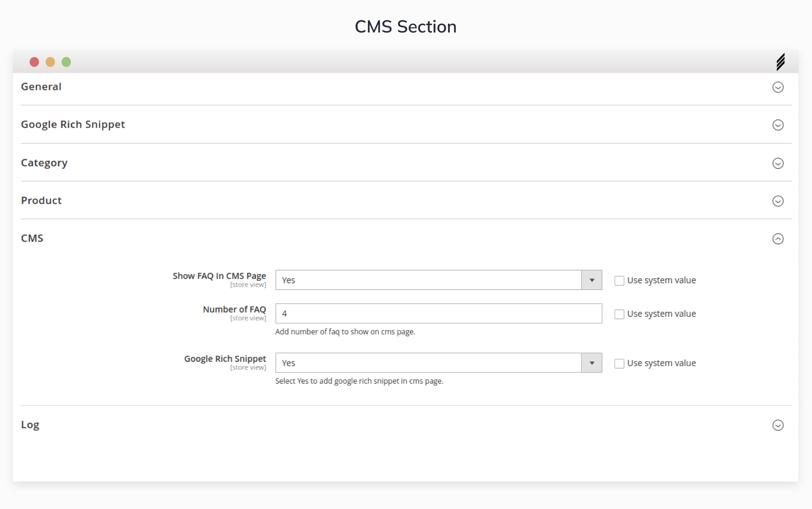Expand the General section chevron icon

point(778,87)
